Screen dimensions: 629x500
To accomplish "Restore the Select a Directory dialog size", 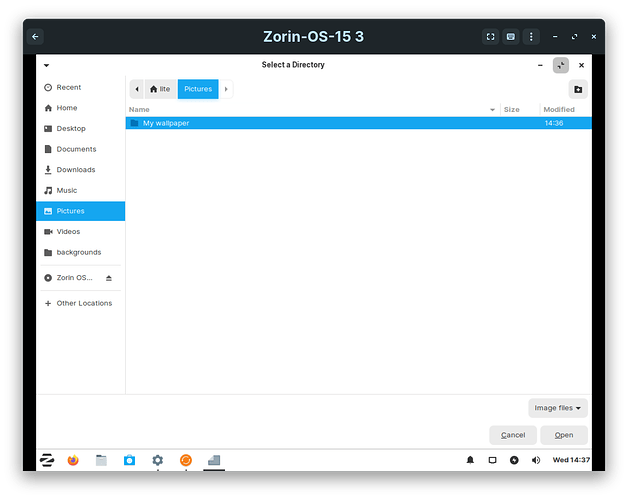I will [x=561, y=65].
